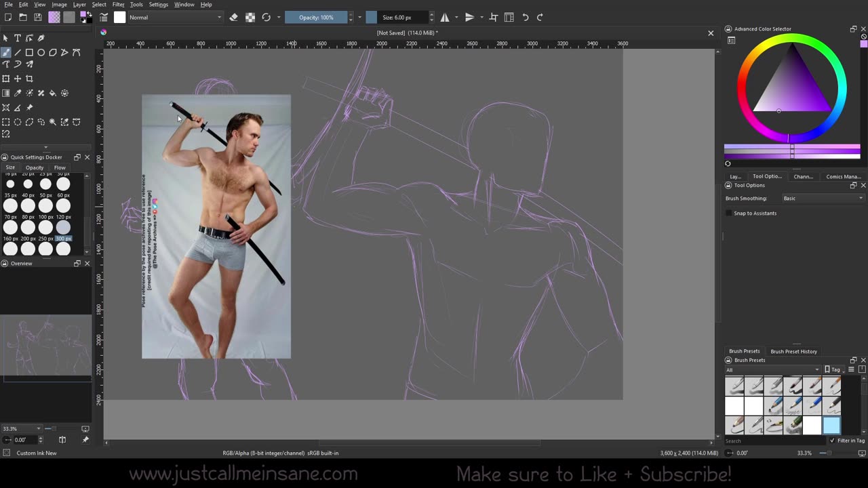
Task: Select the Reference Images pin tool
Action: 29,108
